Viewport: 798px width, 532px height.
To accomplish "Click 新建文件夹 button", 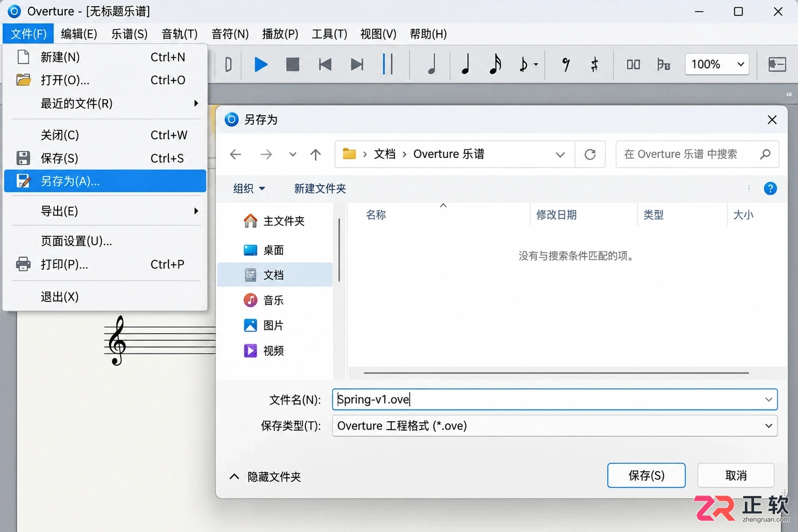I will 320,189.
